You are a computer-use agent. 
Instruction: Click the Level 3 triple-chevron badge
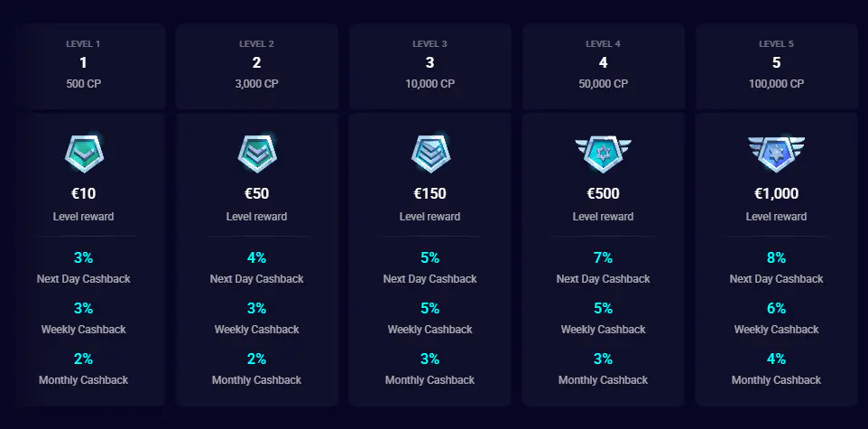[430, 154]
